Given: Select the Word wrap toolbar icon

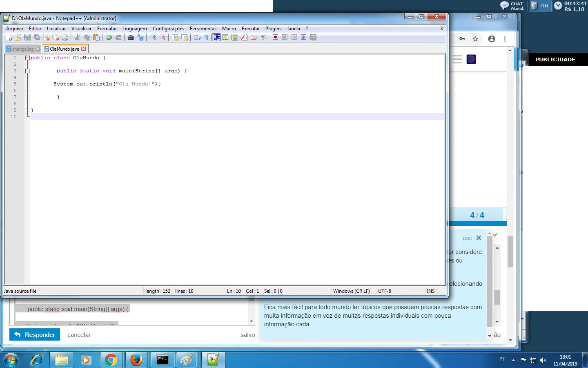Looking at the screenshot, I should [x=196, y=37].
